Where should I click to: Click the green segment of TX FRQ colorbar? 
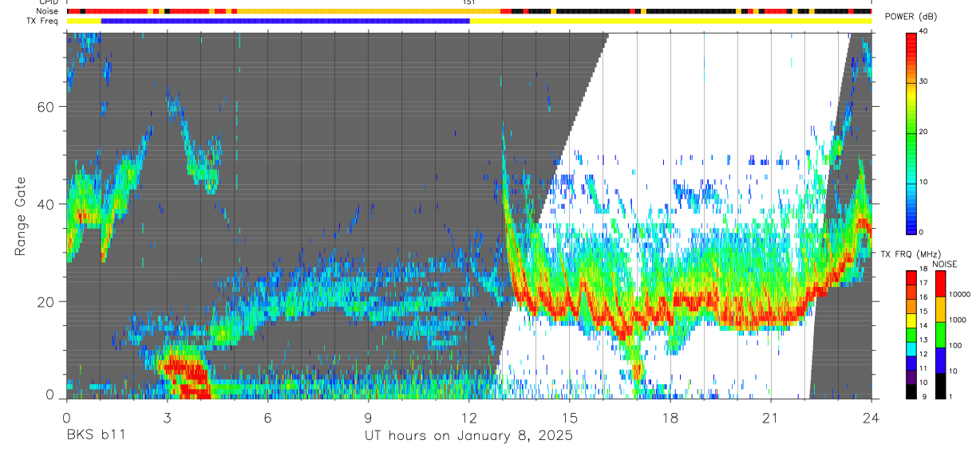click(x=911, y=334)
